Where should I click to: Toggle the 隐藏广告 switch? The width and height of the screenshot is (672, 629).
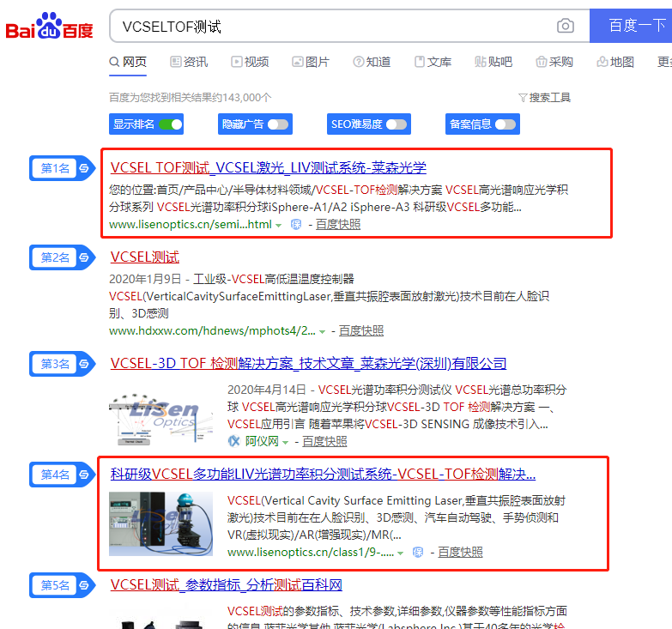click(x=278, y=124)
